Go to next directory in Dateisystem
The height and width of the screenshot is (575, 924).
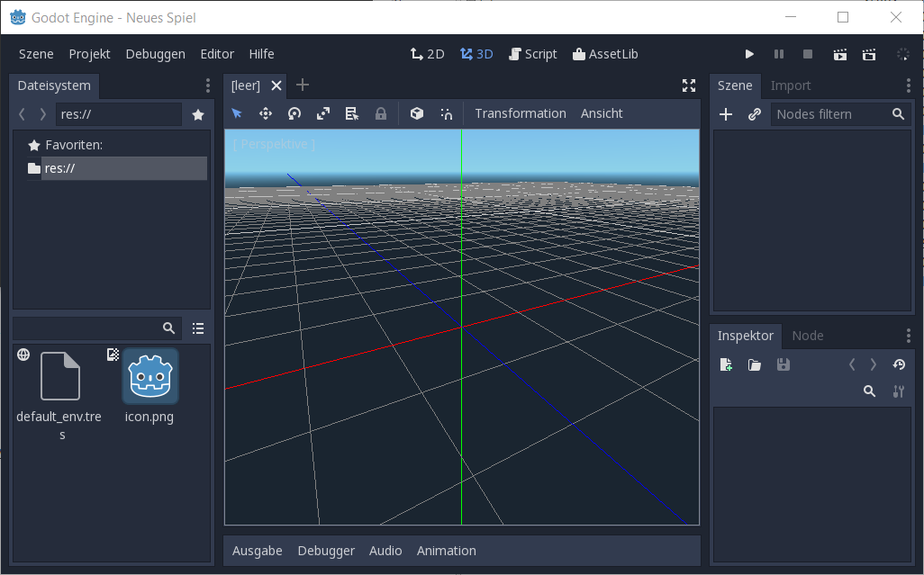coord(43,114)
